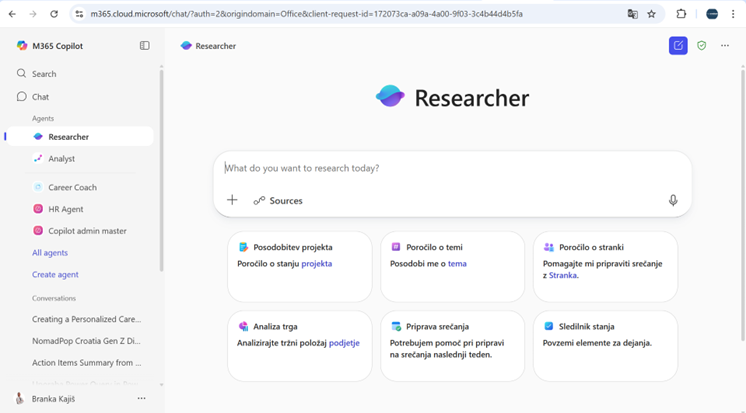
Task: Open more options ellipsis at top right
Action: (x=725, y=46)
